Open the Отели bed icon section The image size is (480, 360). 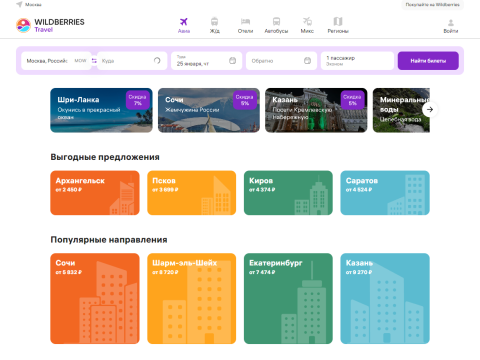(x=245, y=22)
